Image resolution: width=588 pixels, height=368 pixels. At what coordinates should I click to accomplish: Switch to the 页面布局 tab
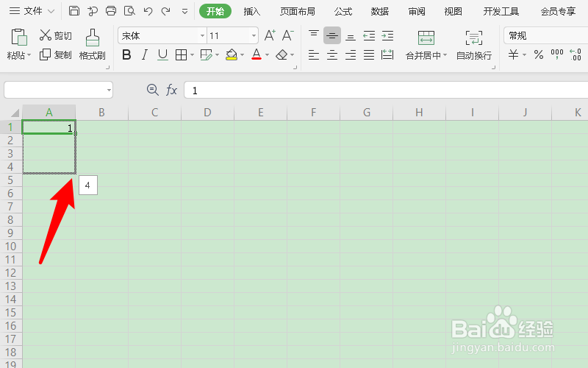point(298,11)
